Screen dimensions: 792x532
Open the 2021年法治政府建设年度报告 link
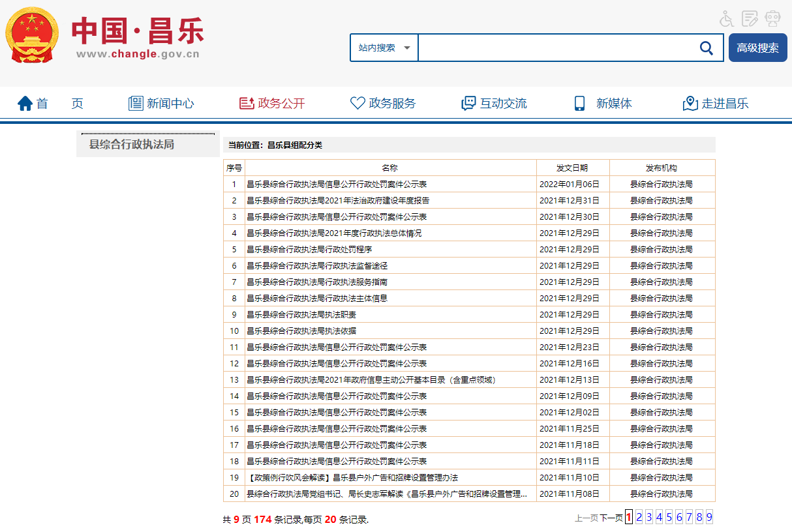[338, 200]
